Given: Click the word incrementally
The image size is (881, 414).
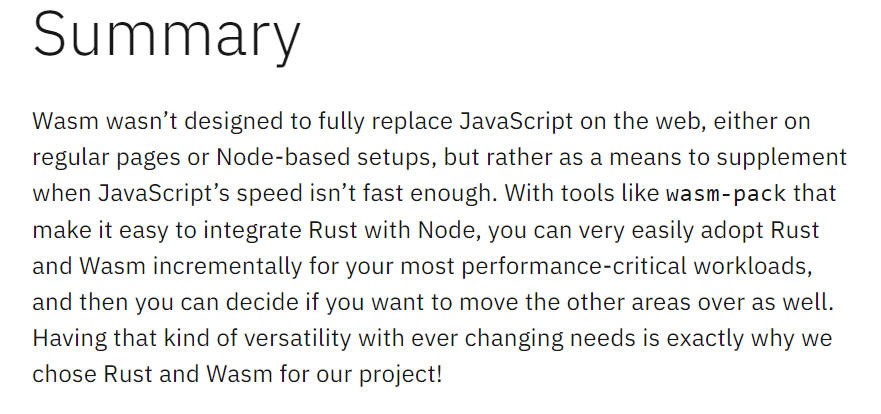Looking at the screenshot, I should (x=227, y=267).
